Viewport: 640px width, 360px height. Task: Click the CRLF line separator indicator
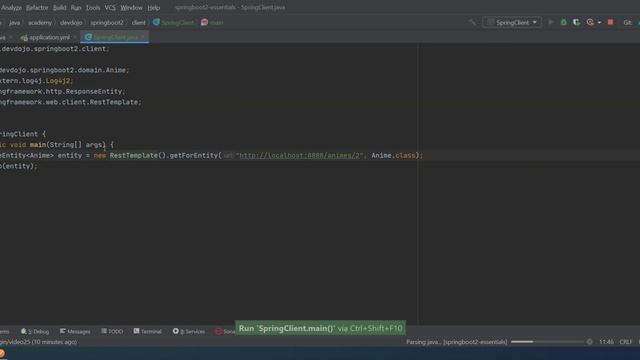point(625,342)
